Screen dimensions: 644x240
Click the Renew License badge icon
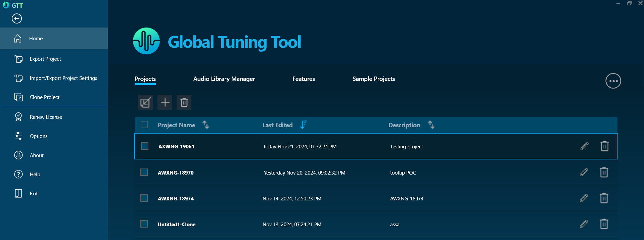pos(18,117)
